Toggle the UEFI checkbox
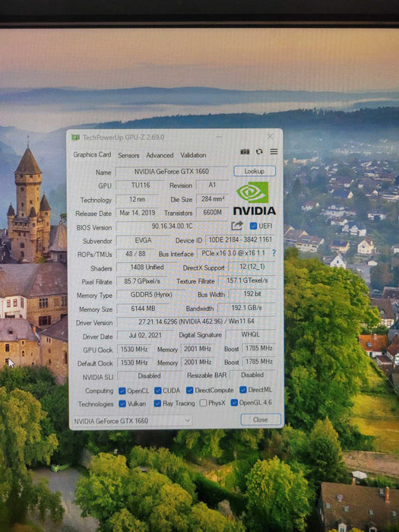The width and height of the screenshot is (399, 532). [253, 226]
